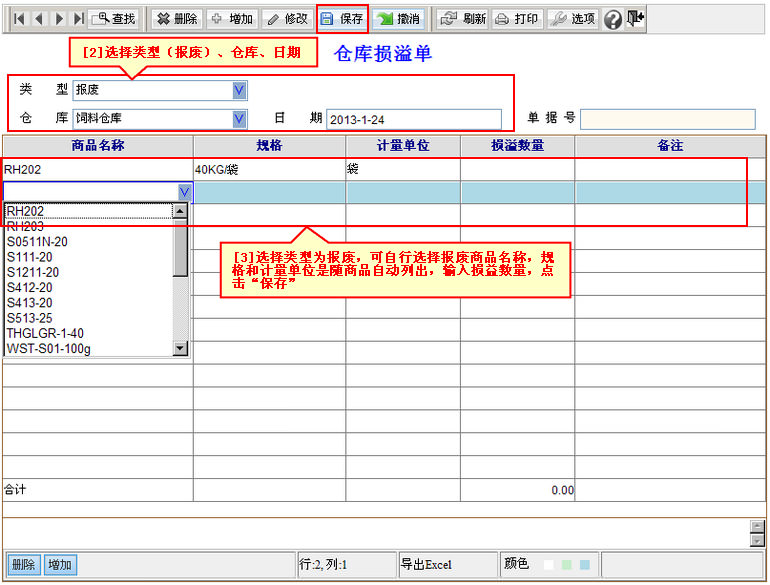
Task: Click 保存 to save the form
Action: tap(342, 18)
